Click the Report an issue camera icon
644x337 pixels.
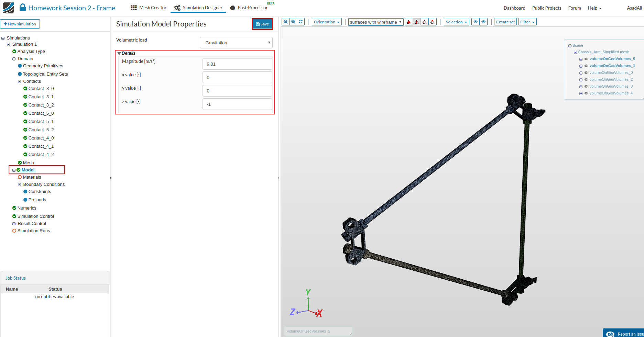(610, 334)
